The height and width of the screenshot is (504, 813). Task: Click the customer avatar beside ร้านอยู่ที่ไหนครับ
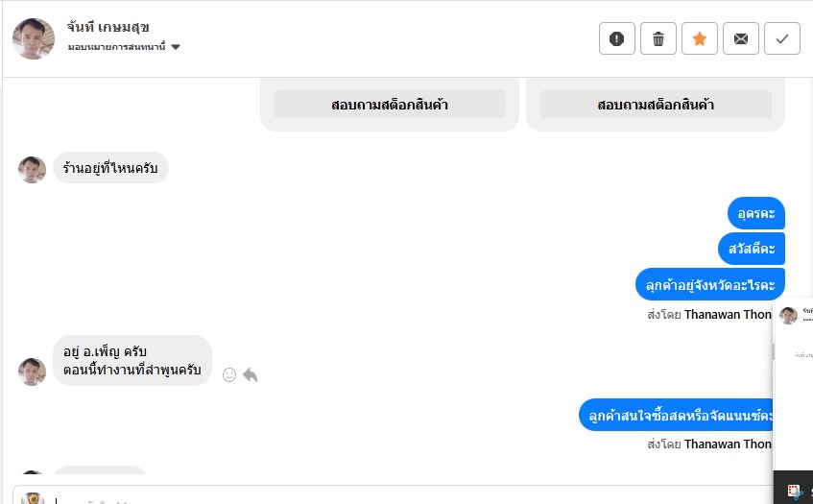pyautogui.click(x=33, y=170)
